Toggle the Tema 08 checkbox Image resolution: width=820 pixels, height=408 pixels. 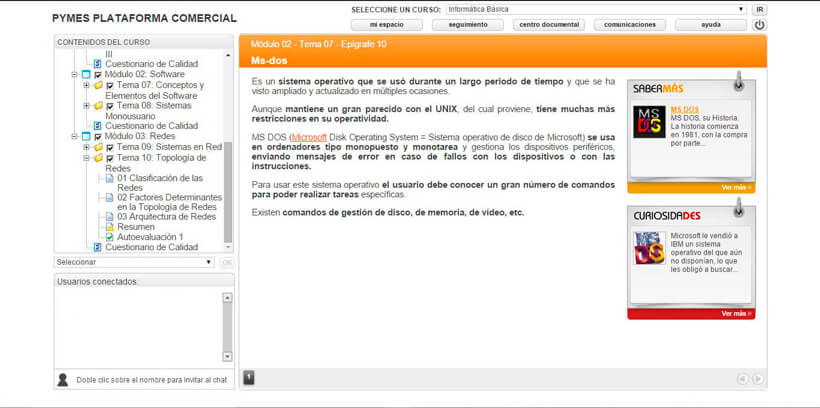point(110,106)
